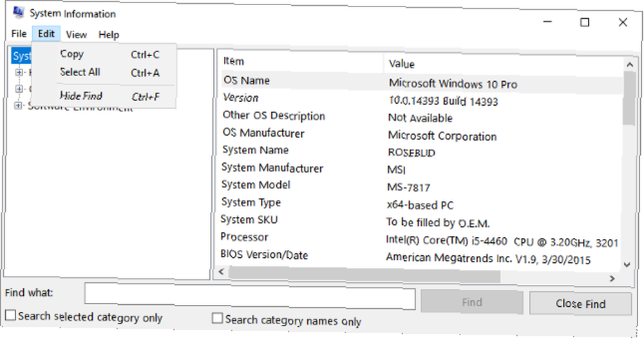This screenshot has height=339, width=644.
Task: Expand the second collapsed tree node in the category tree
Action: click(19, 89)
